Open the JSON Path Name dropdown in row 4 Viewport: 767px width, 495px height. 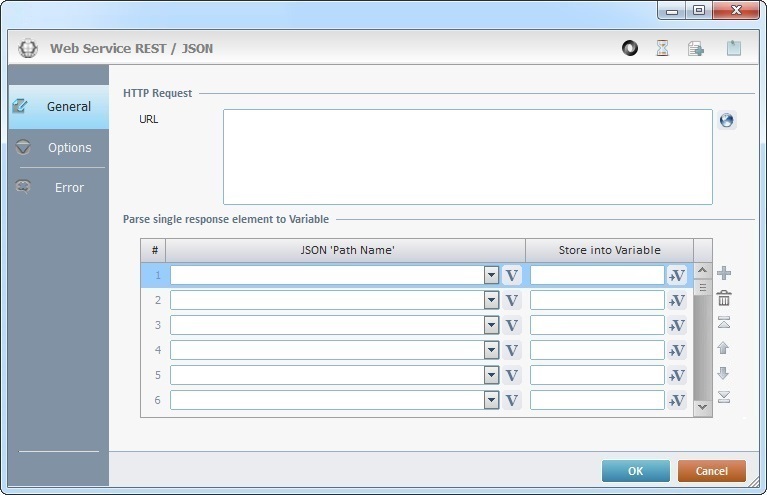click(x=491, y=350)
